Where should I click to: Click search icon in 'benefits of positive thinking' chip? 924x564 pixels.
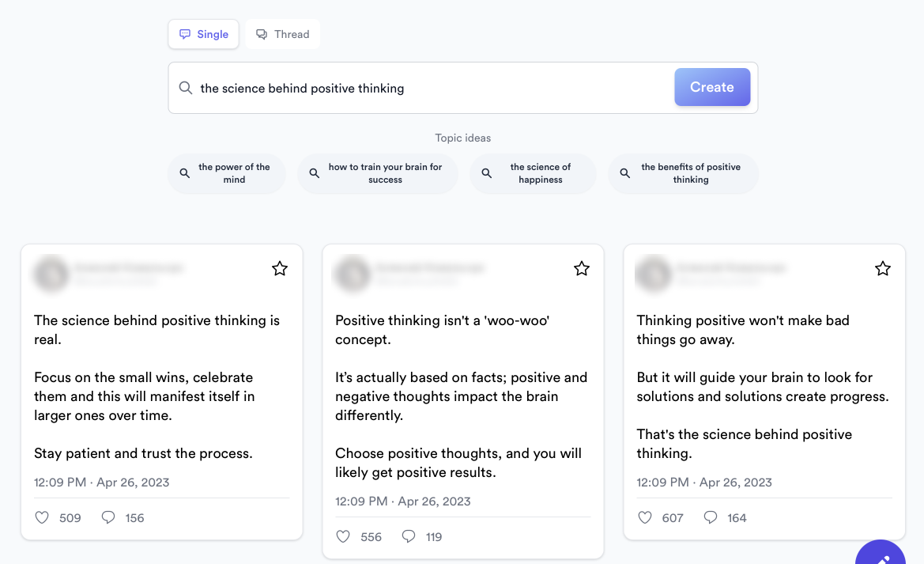click(x=625, y=173)
